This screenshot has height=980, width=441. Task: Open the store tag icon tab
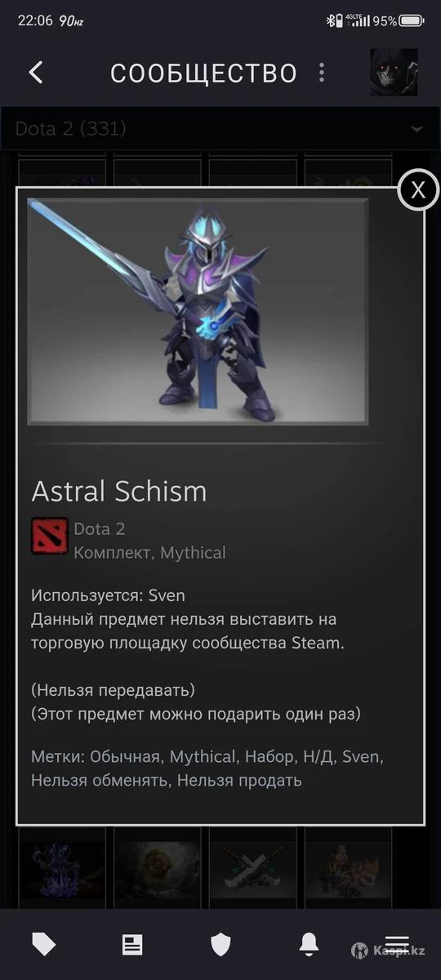point(43,945)
